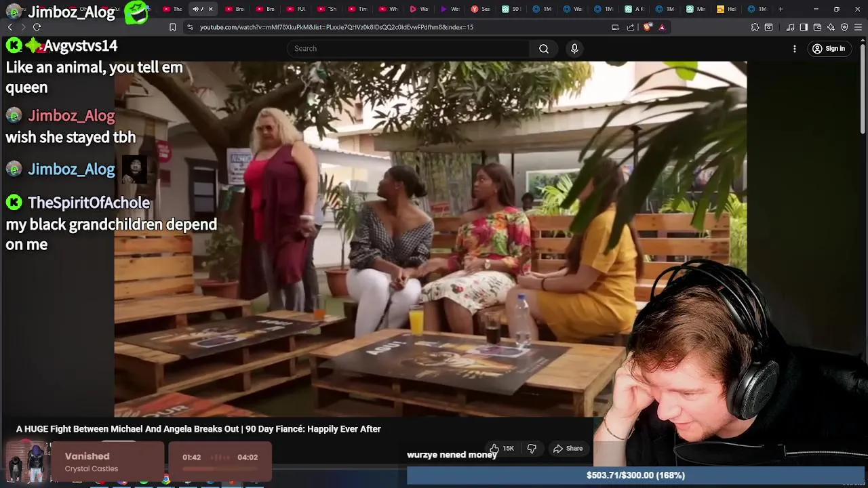Open the Brave Wallet icon
This screenshot has height=488, width=868.
coord(817,27)
